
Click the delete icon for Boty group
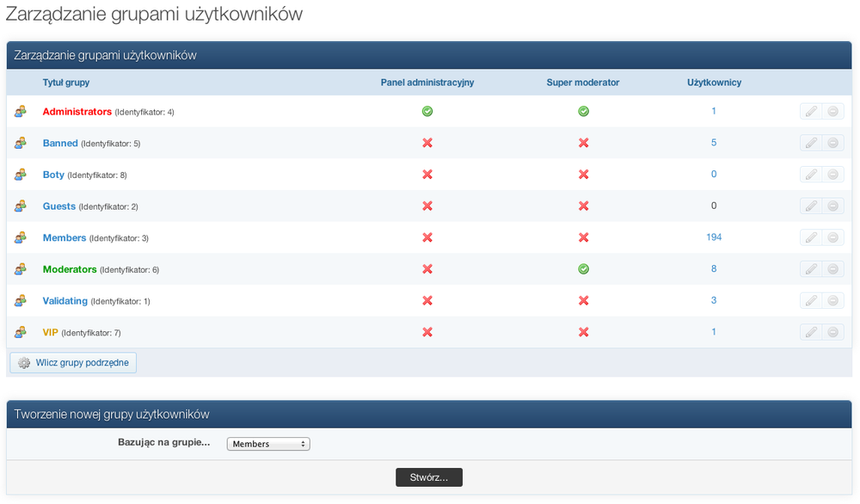click(832, 175)
